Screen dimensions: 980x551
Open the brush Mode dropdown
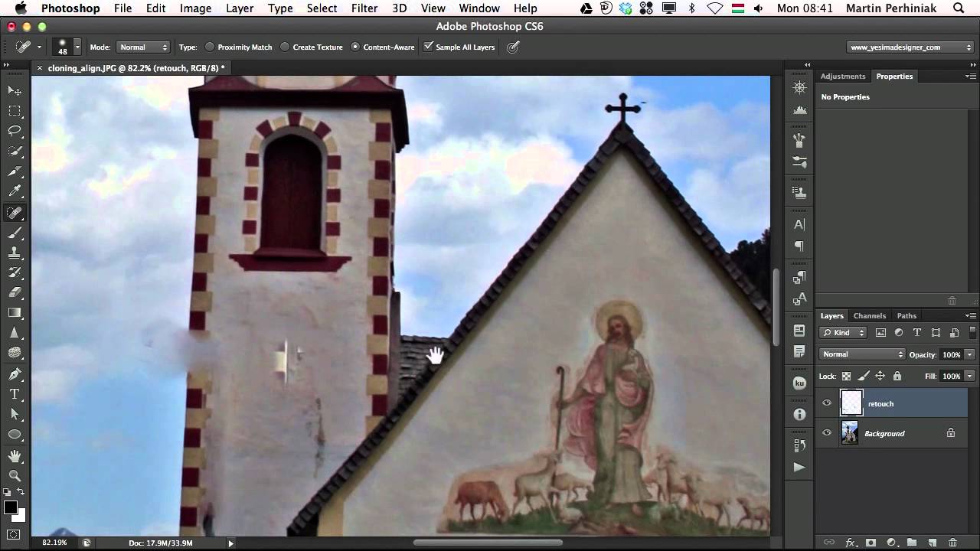[x=143, y=47]
